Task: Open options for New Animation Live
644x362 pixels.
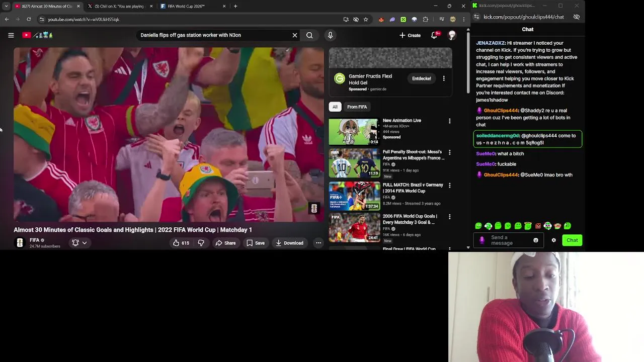Action: click(450, 121)
